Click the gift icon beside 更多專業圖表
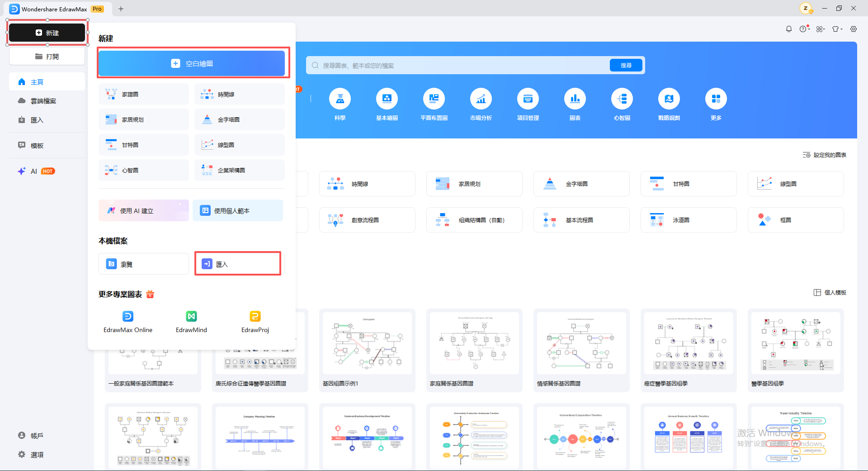 [x=150, y=295]
